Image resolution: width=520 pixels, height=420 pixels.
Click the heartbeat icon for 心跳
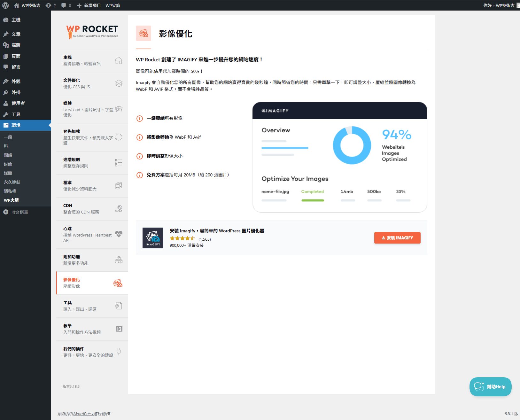pos(119,234)
